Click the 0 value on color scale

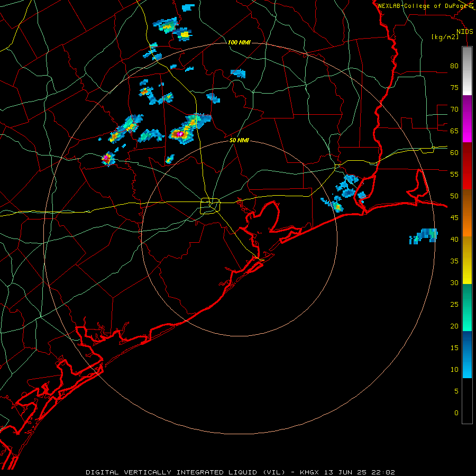(456, 413)
